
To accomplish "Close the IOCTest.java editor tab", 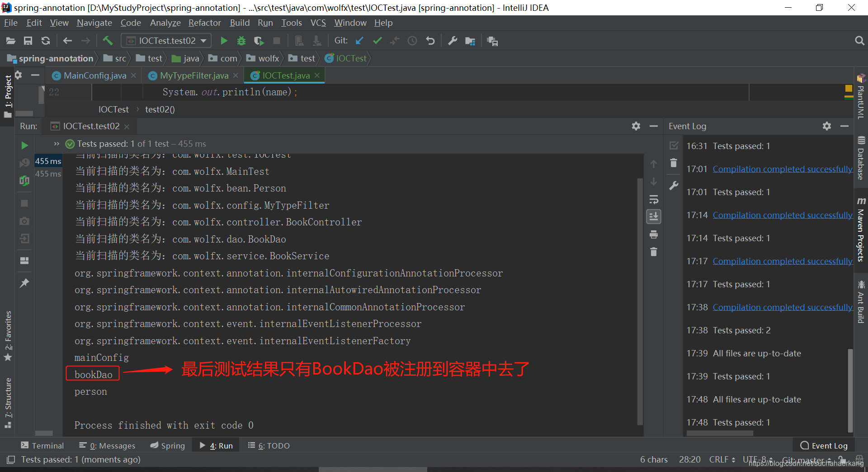I will point(317,75).
